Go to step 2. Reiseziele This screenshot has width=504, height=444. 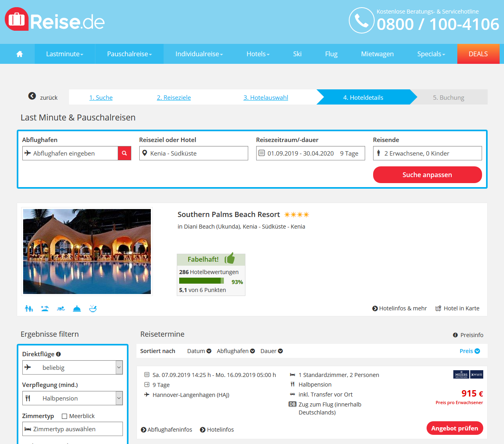[174, 97]
